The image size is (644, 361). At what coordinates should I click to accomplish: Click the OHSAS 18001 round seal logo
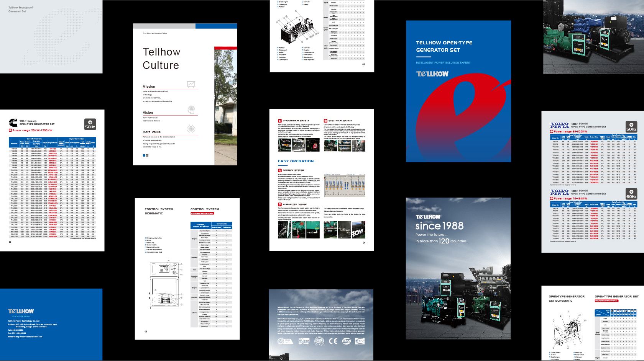tap(319, 341)
